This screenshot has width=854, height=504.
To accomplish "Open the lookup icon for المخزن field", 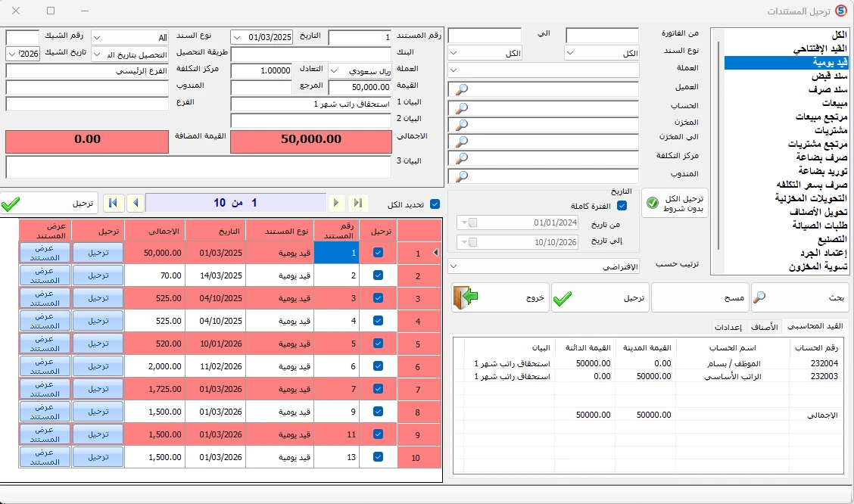I will tap(461, 125).
